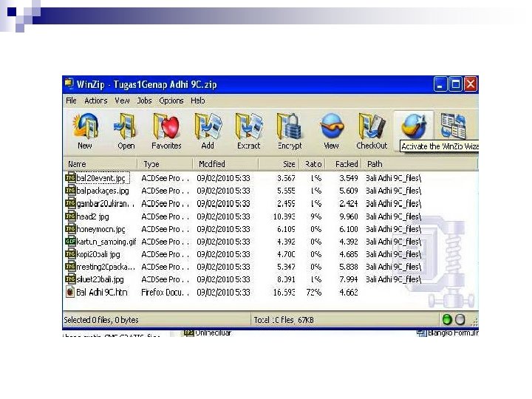Click the JPG icon beside meeting20packa...
The height and width of the screenshot is (399, 532).
pos(70,266)
